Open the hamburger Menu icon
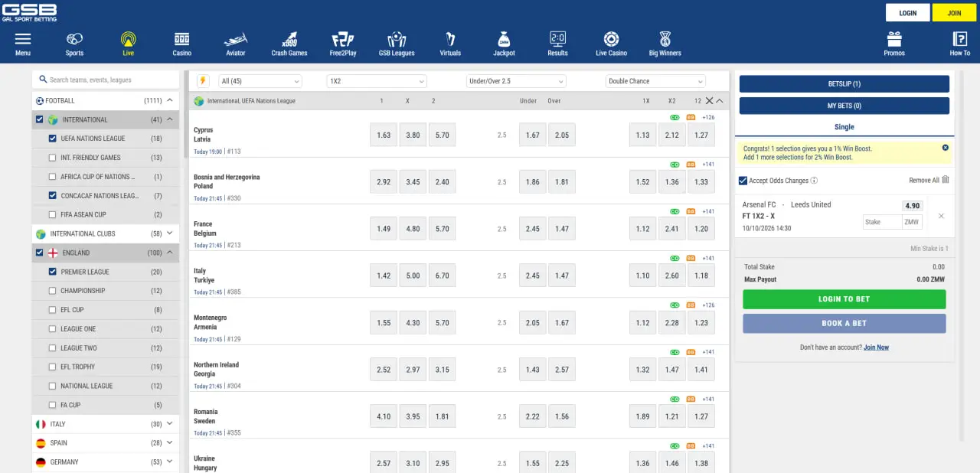Image resolution: width=980 pixels, height=473 pixels. (23, 39)
